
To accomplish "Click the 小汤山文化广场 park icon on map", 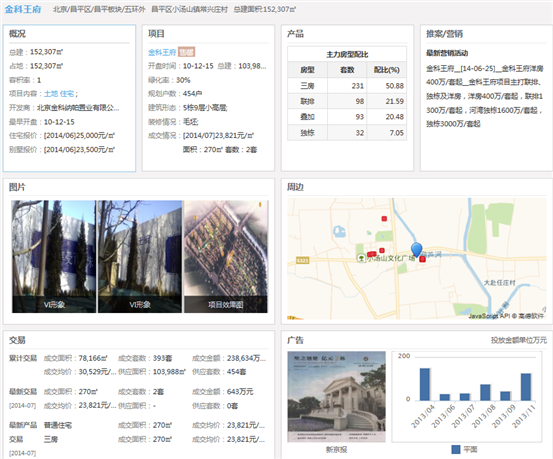I will (x=361, y=258).
